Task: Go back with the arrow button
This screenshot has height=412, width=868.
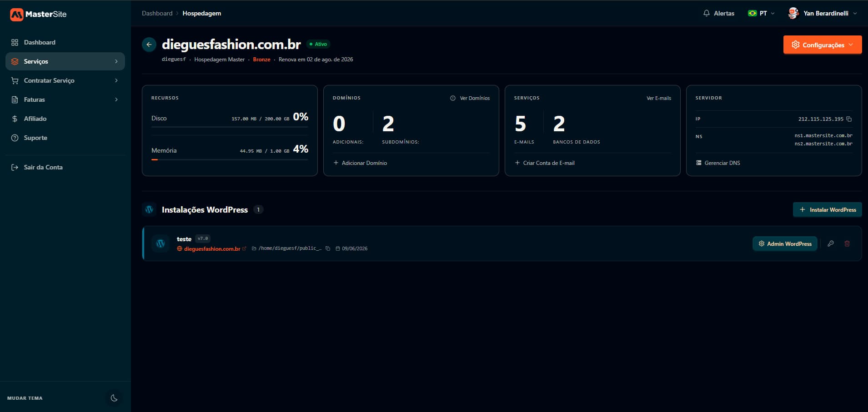Action: click(x=149, y=45)
